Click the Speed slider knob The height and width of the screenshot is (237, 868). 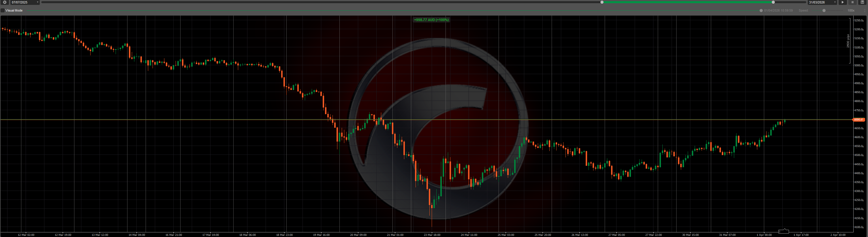coord(824,10)
